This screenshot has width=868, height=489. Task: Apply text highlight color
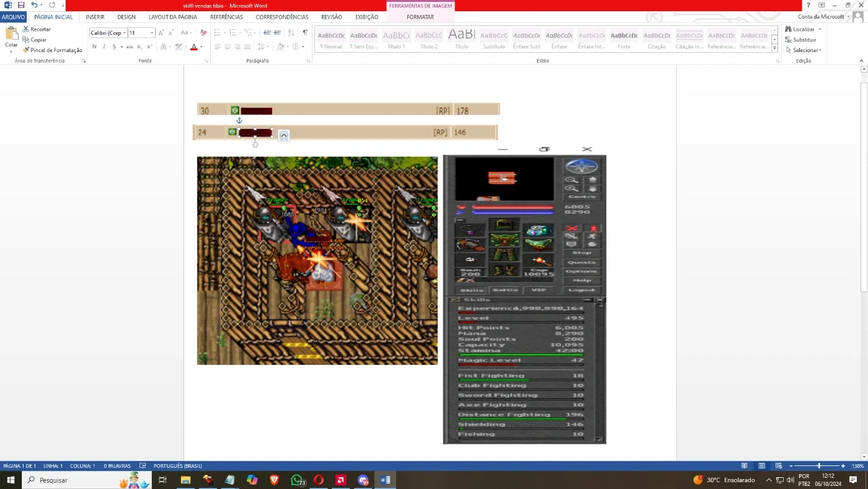(178, 47)
